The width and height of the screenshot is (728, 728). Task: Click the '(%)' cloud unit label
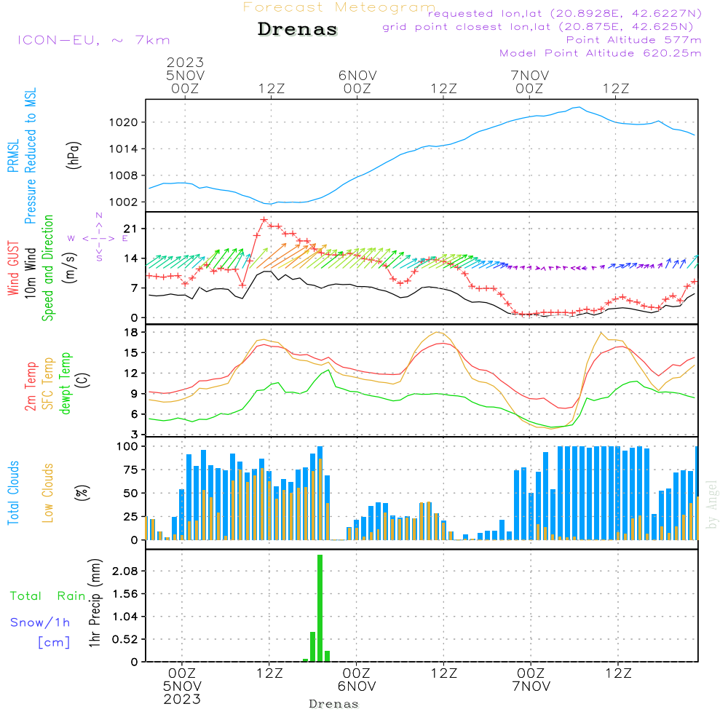pyautogui.click(x=82, y=492)
